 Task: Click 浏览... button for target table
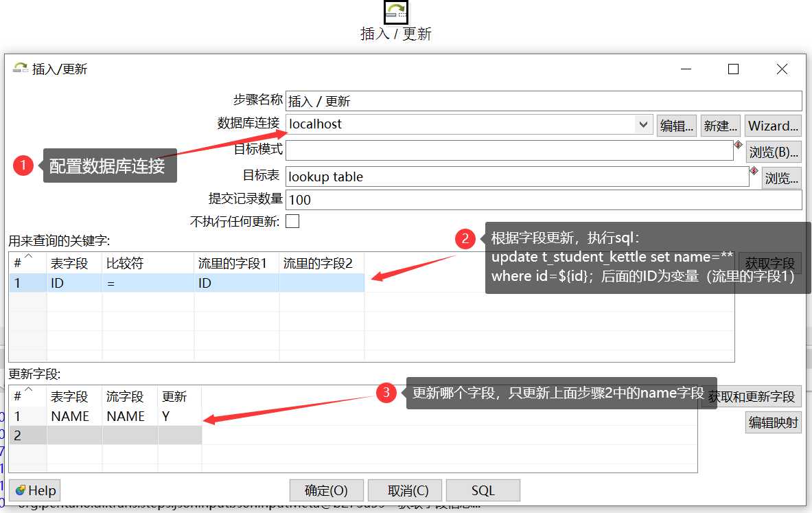click(x=781, y=179)
